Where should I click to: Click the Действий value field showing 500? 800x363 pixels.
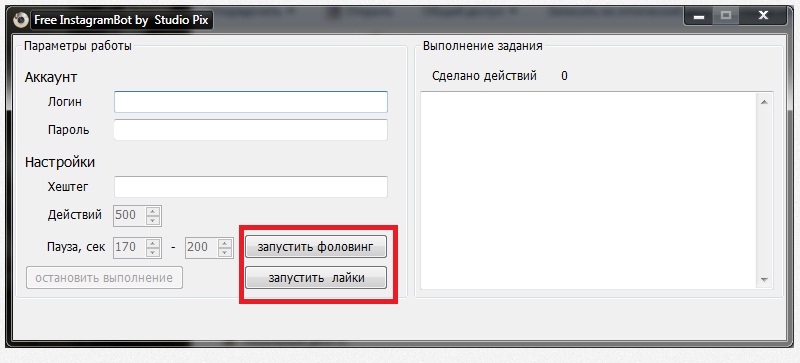tap(130, 215)
